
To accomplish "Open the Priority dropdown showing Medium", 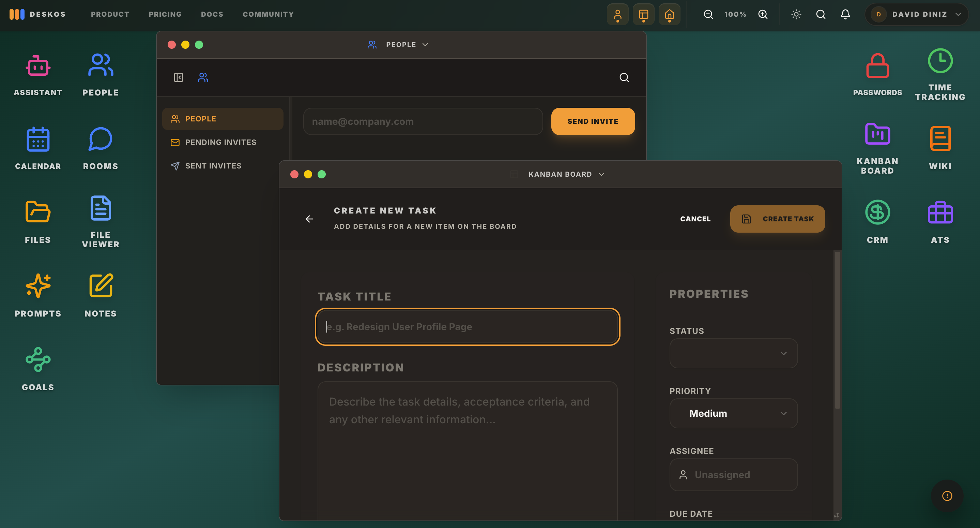I will pyautogui.click(x=733, y=413).
